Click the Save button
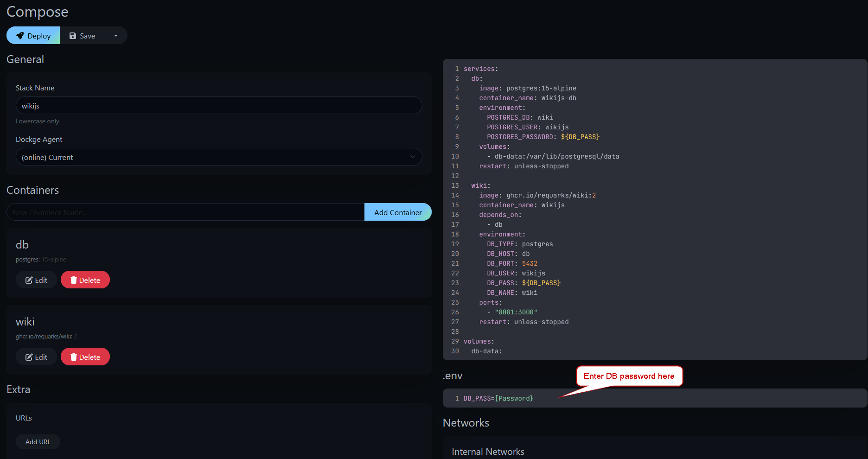The image size is (868, 459). point(82,36)
